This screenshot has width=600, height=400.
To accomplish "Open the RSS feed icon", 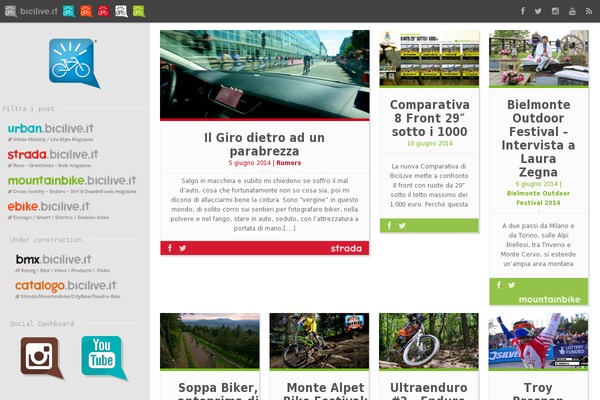I will click(x=589, y=11).
